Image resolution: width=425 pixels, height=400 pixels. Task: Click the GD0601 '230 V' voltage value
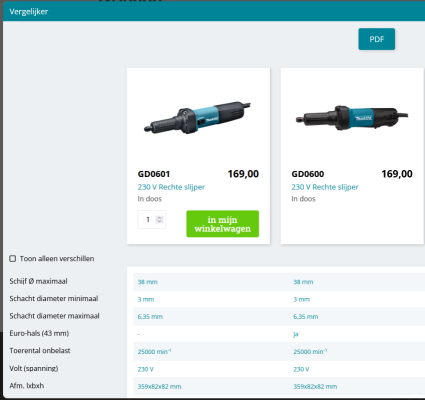click(x=145, y=369)
